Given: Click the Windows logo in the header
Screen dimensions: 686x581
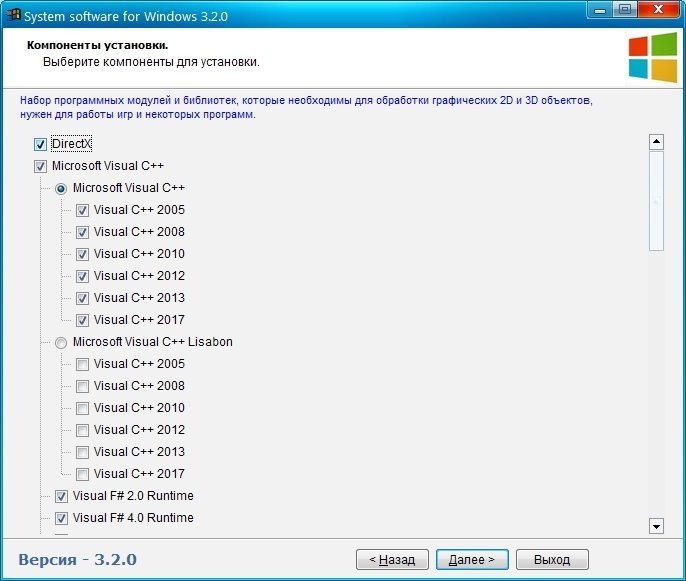Looking at the screenshot, I should 653,58.
